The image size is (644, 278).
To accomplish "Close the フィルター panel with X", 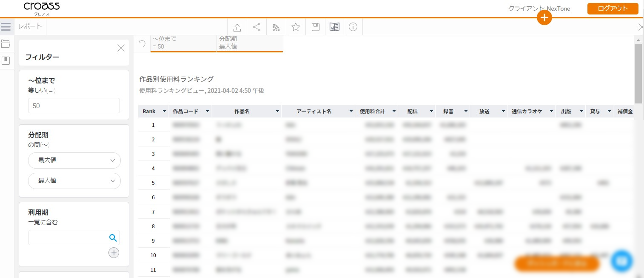I will click(x=121, y=48).
